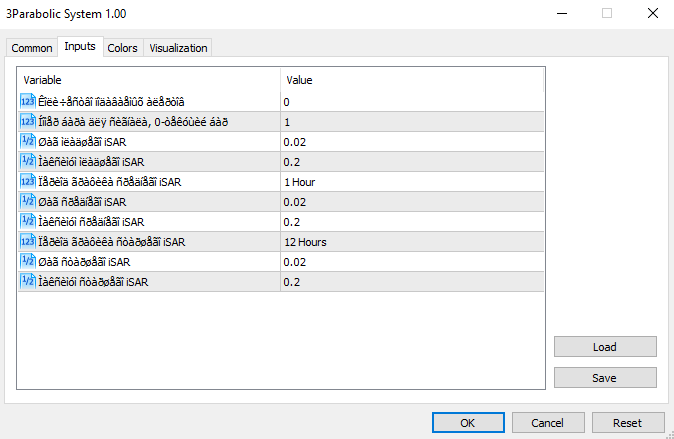Click the double-type icon just below 12 Hours row
The width and height of the screenshot is (674, 439).
(27, 261)
